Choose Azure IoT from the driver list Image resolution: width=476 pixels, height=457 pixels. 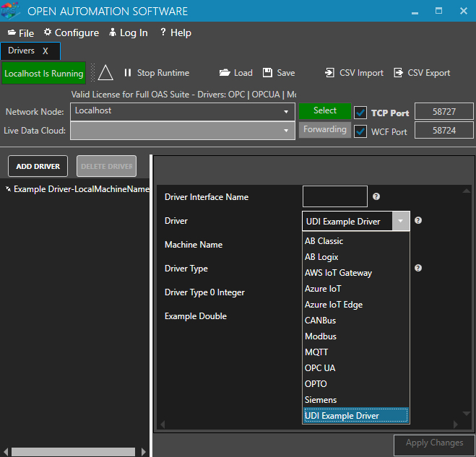356,289
